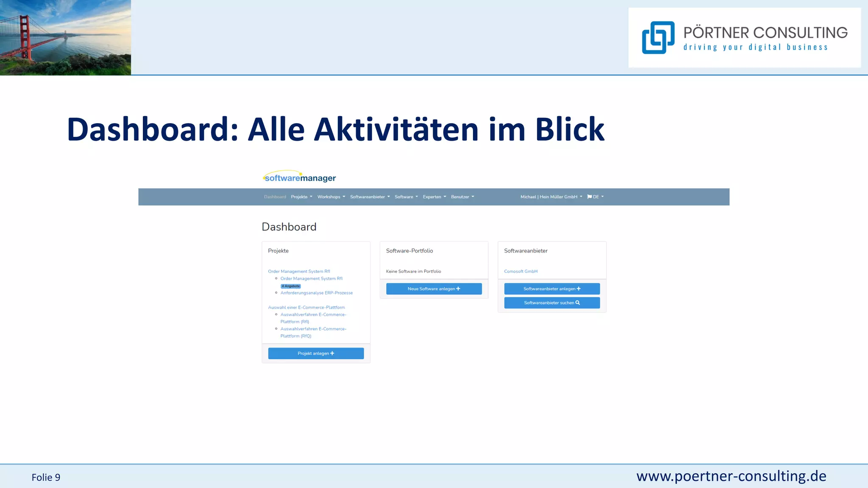Click the 4 Angebote badge

[x=291, y=286]
